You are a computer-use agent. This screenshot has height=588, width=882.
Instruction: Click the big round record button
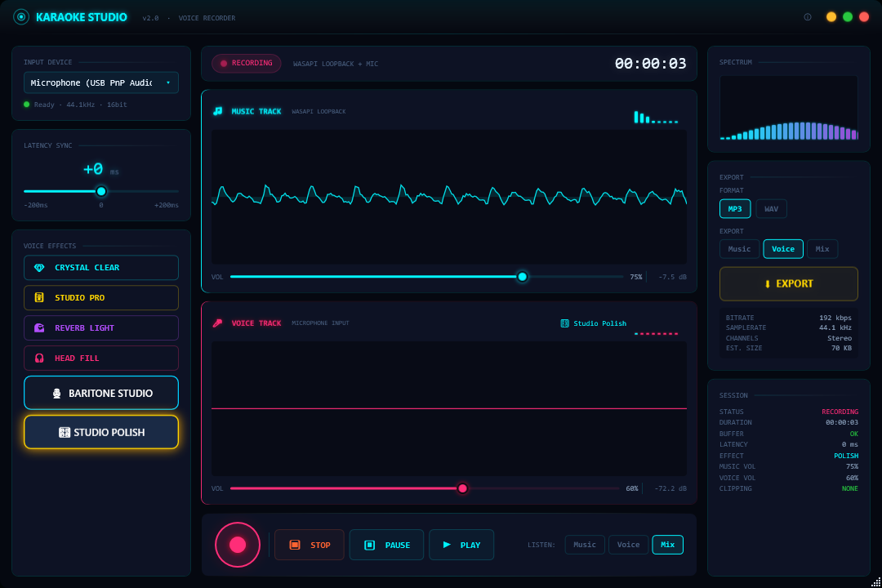pyautogui.click(x=238, y=545)
